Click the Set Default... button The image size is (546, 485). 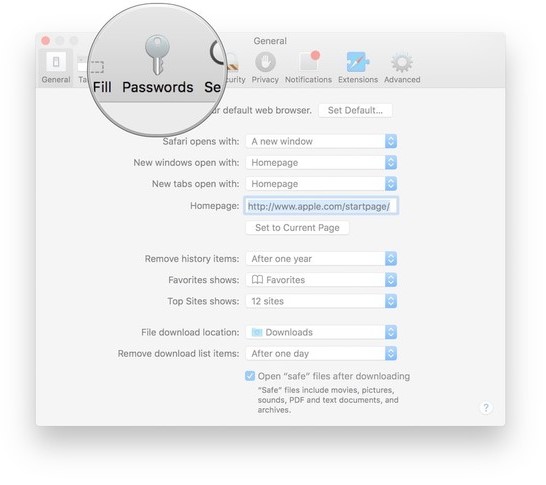(355, 110)
